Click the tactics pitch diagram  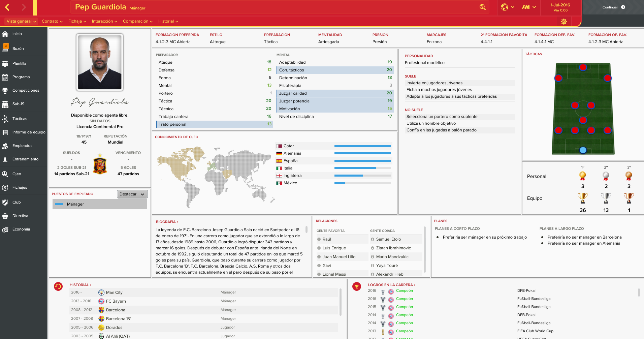583,109
